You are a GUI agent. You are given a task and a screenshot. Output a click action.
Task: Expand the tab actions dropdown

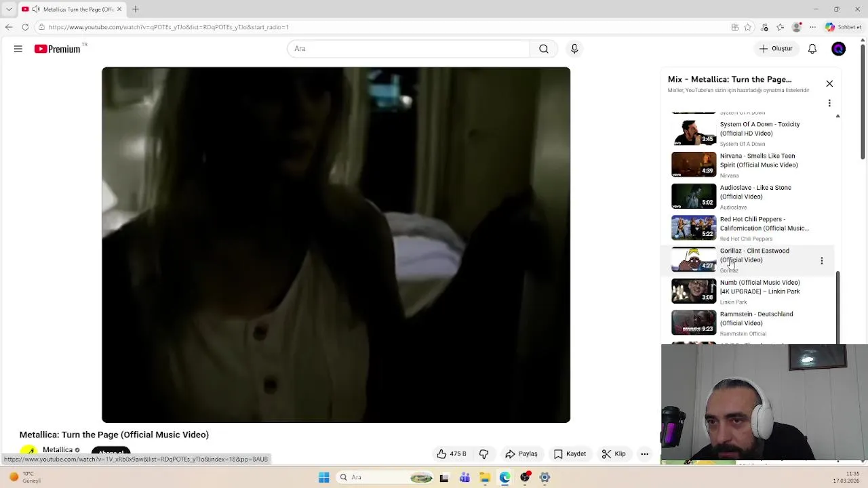point(9,9)
